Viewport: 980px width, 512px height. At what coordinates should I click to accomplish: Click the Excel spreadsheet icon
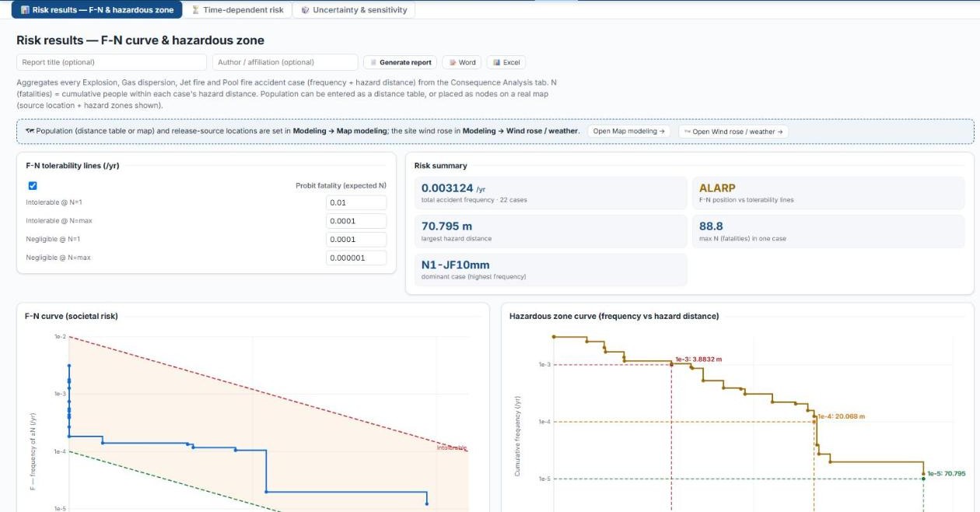point(496,62)
